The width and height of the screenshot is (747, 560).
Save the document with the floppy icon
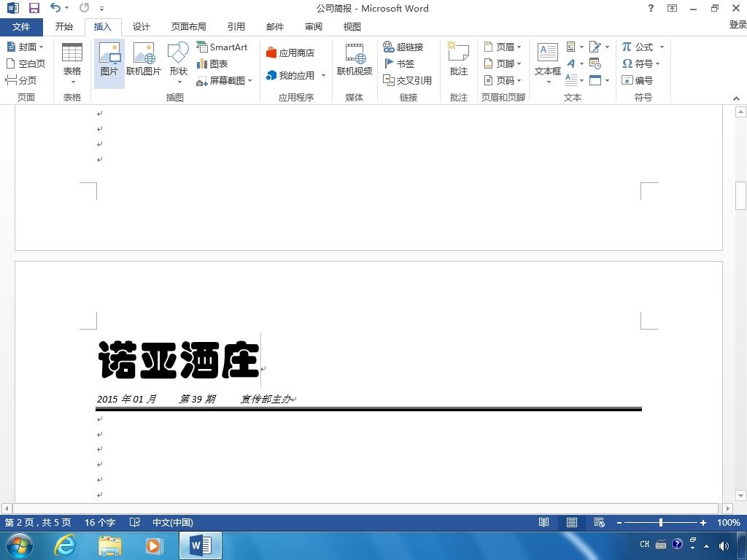(x=34, y=8)
